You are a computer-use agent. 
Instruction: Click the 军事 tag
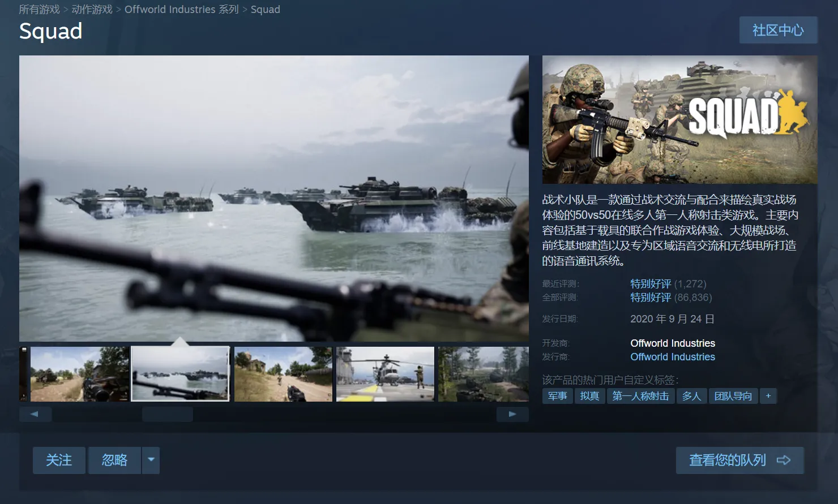point(557,396)
